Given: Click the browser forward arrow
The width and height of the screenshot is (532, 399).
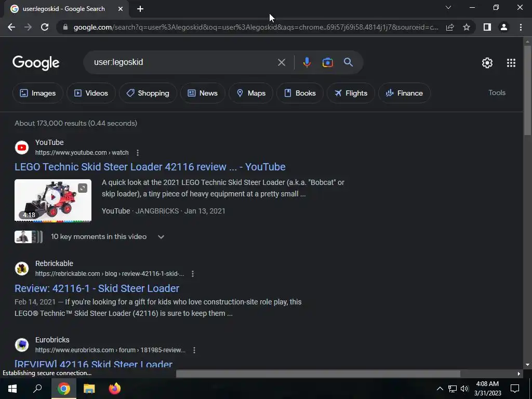Looking at the screenshot, I should [28, 27].
